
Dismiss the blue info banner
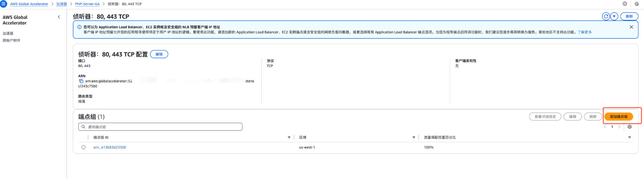631,27
